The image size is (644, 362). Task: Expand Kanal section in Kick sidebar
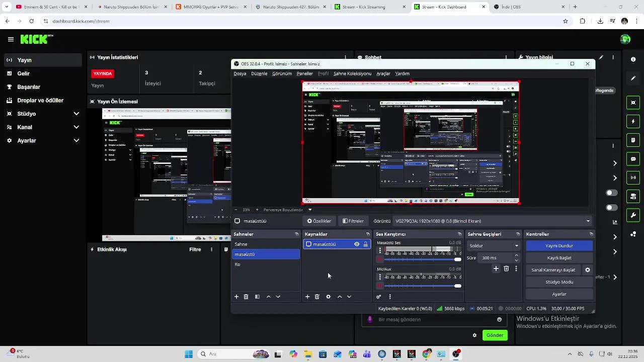pyautogui.click(x=76, y=127)
